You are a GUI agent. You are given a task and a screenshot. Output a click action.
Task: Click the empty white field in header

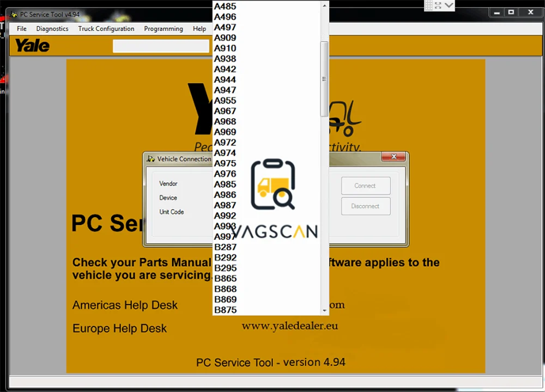click(x=161, y=46)
